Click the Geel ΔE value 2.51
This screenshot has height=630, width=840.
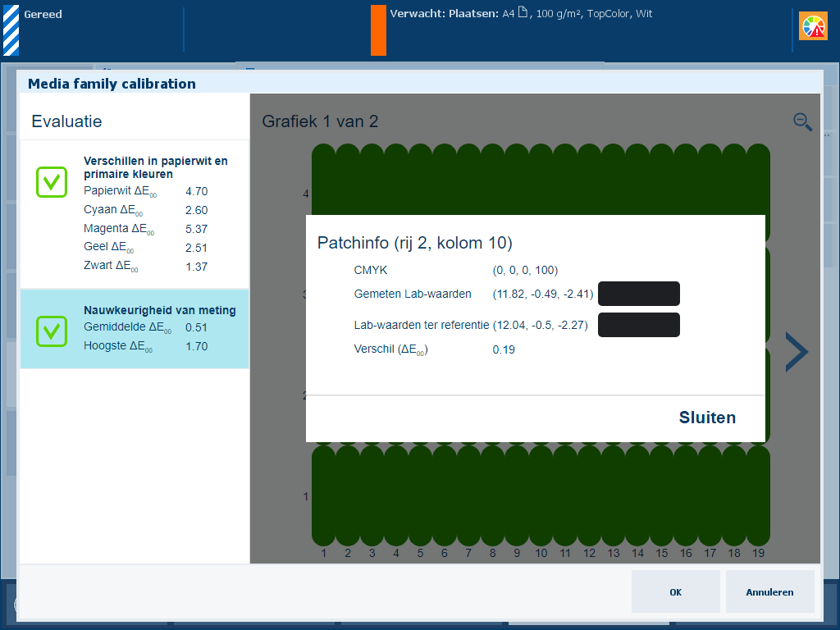tap(197, 248)
